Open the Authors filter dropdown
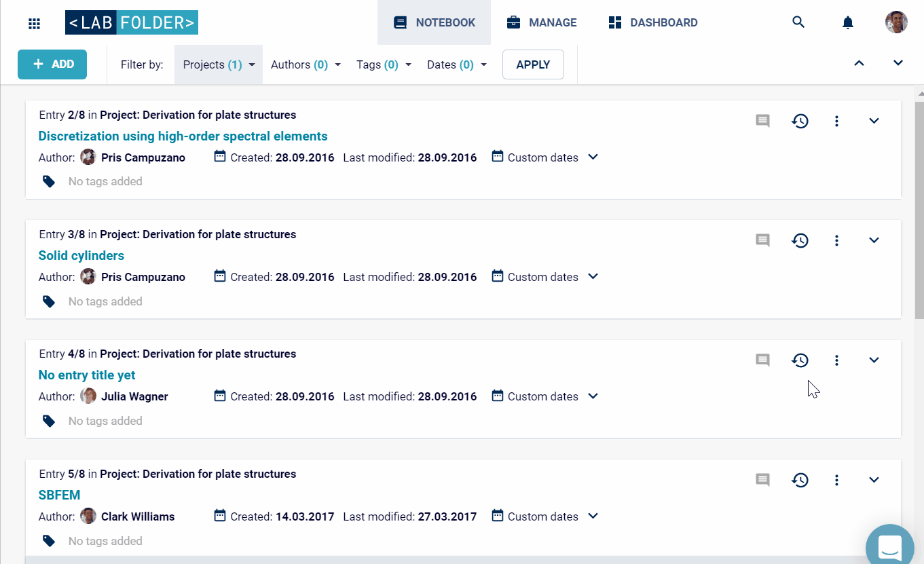This screenshot has width=924, height=564. 306,64
